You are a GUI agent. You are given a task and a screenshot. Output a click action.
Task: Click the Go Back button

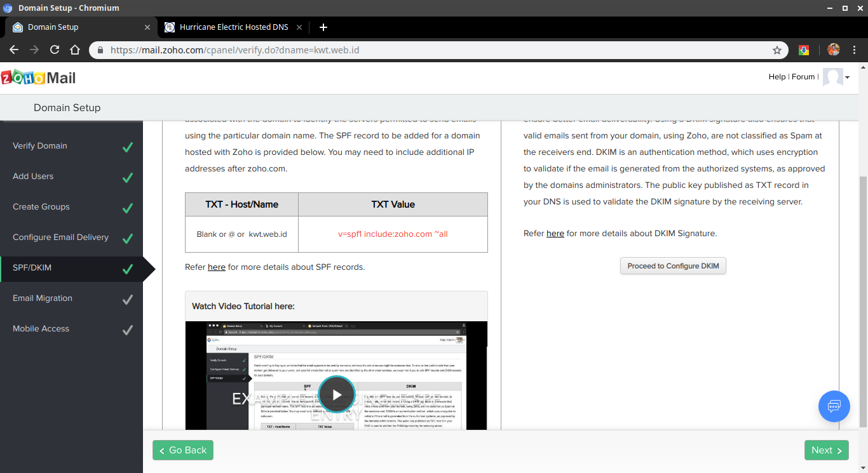coord(183,450)
